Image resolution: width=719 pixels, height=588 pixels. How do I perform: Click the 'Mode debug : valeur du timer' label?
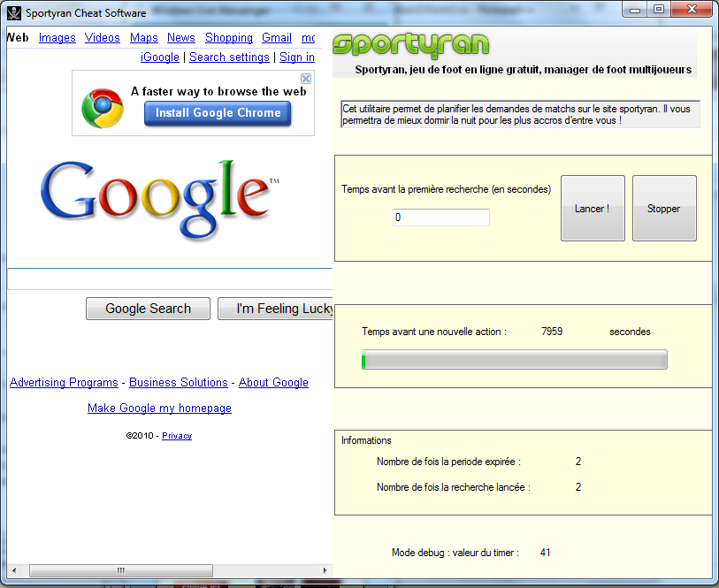tap(455, 553)
